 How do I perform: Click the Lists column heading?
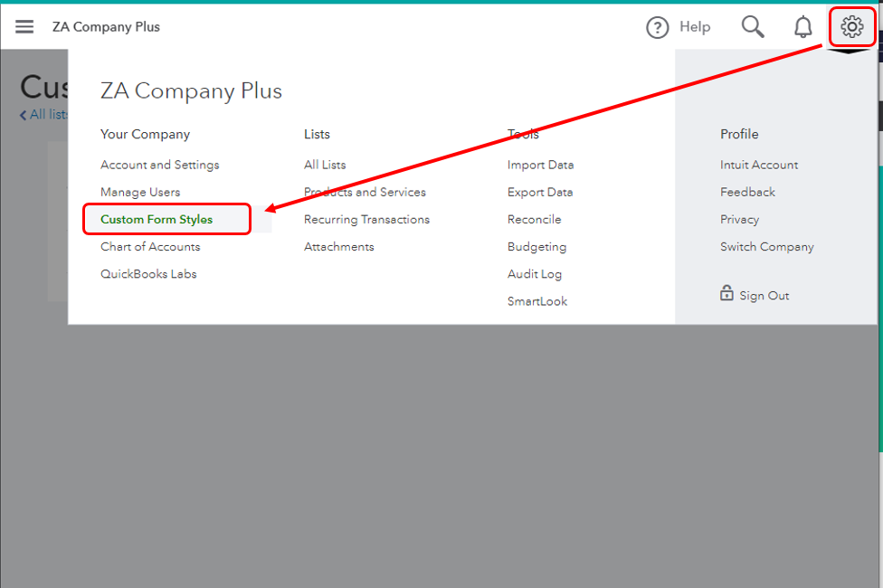(317, 134)
